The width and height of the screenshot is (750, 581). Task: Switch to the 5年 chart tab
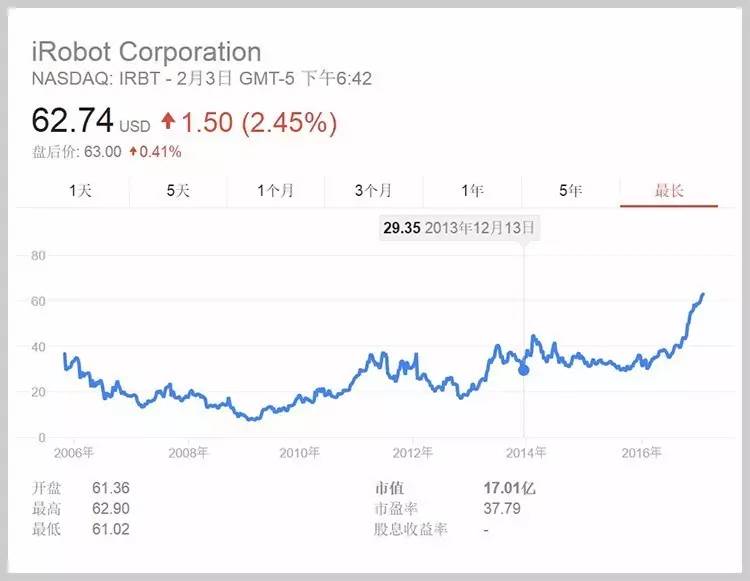(570, 191)
